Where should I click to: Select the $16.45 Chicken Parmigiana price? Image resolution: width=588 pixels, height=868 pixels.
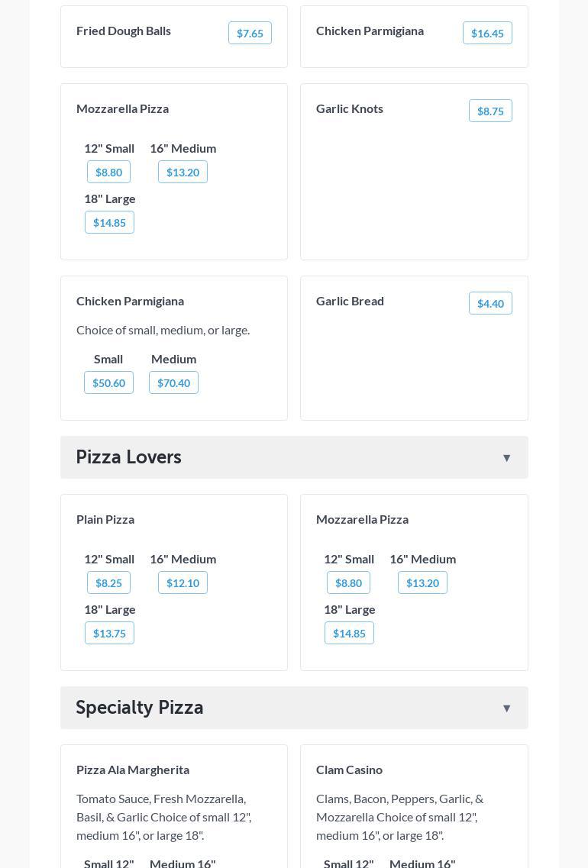[487, 33]
